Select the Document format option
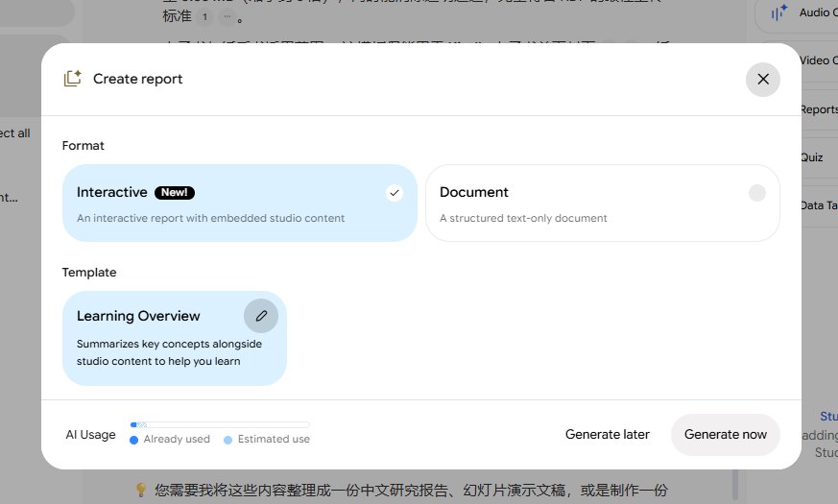838x504 pixels. [602, 204]
